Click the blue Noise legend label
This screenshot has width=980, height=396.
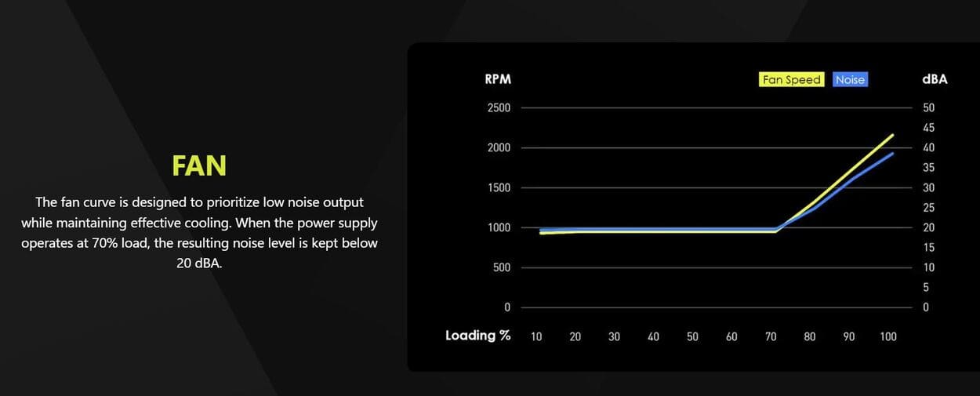850,79
